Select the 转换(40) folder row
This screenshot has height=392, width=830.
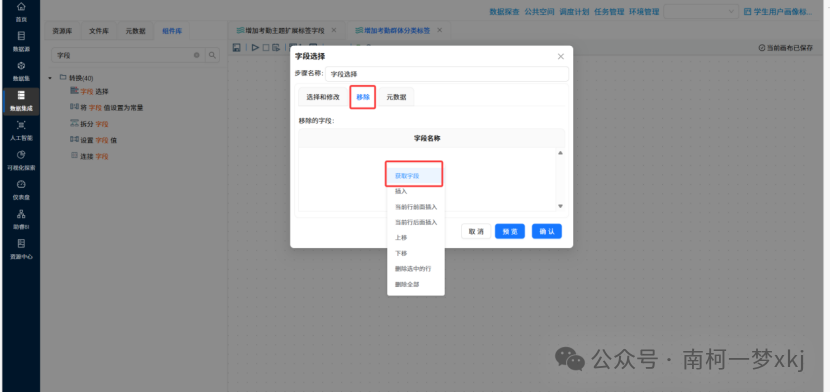click(77, 78)
